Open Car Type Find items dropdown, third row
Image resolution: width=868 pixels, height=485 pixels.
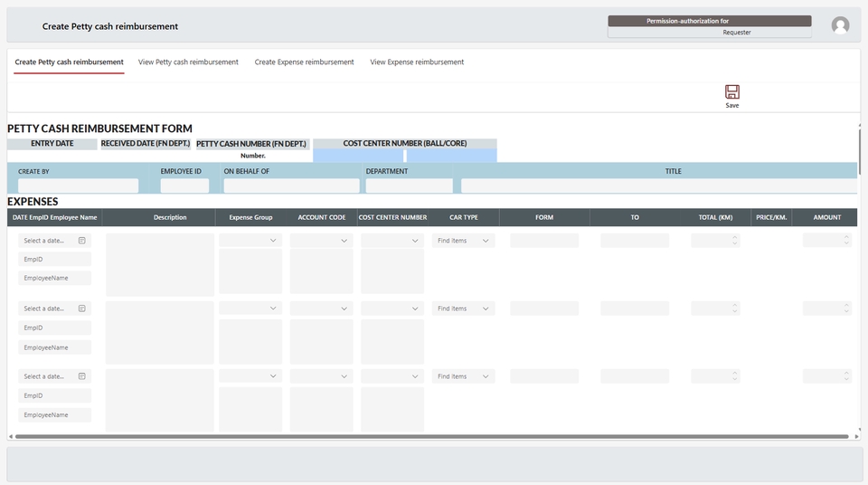pyautogui.click(x=463, y=376)
